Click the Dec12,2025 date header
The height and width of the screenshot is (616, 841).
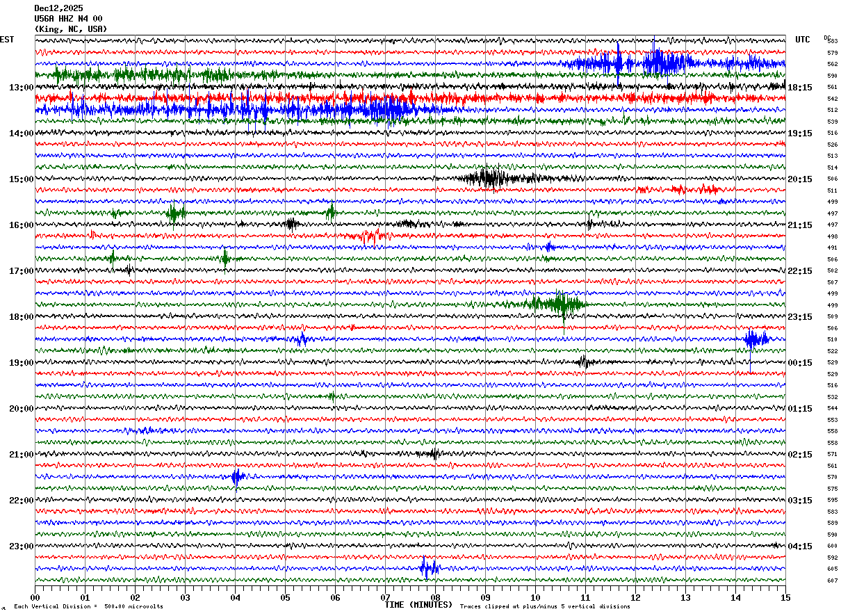[x=58, y=8]
